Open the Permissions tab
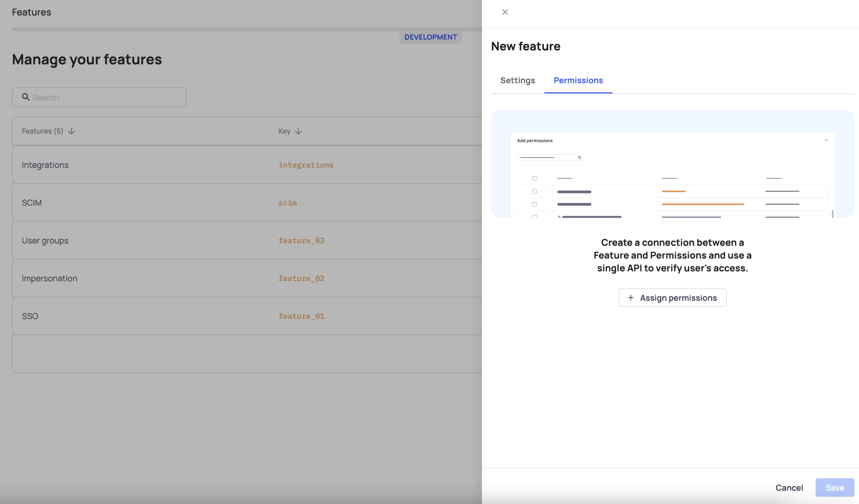 pyautogui.click(x=578, y=80)
